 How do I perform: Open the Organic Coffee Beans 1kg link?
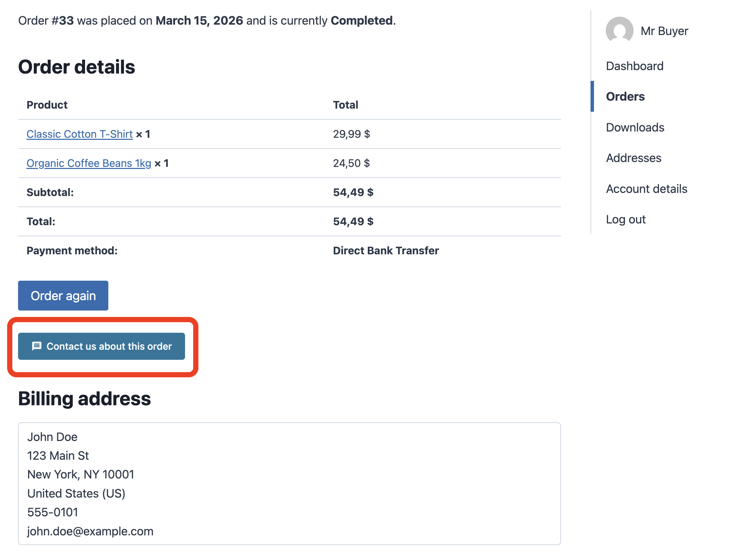point(89,163)
